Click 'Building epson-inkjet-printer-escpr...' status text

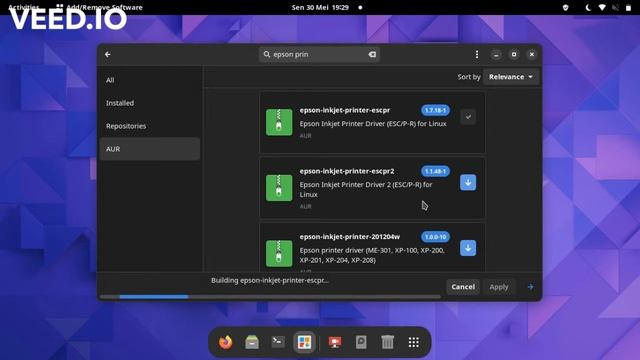[x=270, y=280]
